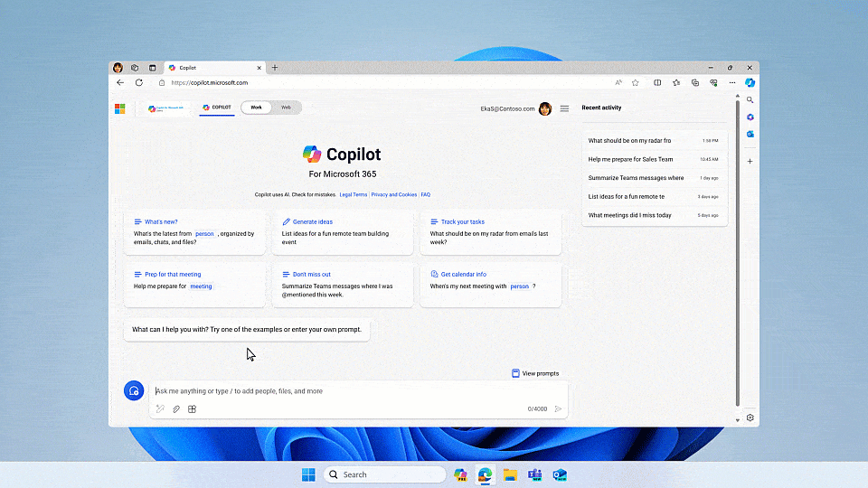This screenshot has height=488, width=868.
Task: Switch the toggle to Web mode
Action: click(x=286, y=108)
